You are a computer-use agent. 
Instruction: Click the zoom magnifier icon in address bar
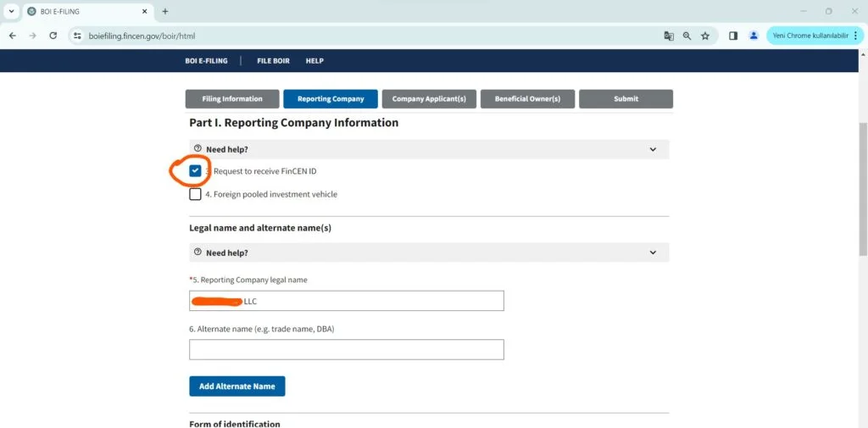(x=687, y=36)
